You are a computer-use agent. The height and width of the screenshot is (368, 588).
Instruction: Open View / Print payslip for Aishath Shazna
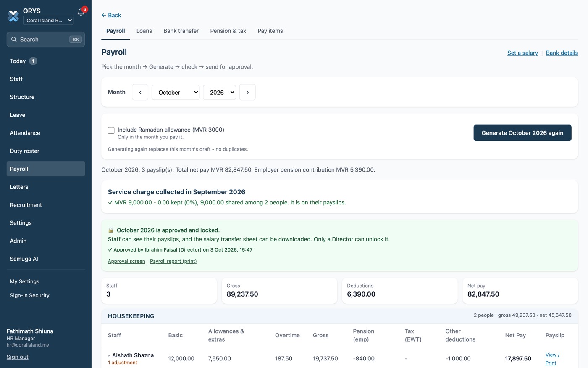552,359
